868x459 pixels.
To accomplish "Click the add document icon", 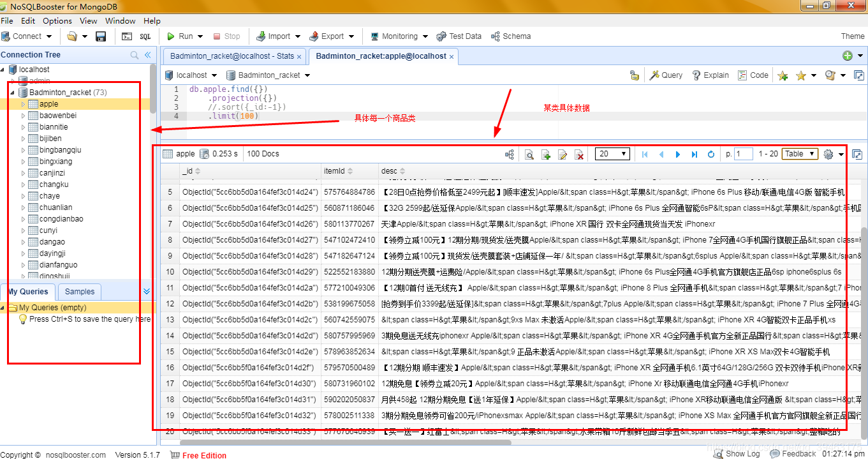I will point(546,154).
